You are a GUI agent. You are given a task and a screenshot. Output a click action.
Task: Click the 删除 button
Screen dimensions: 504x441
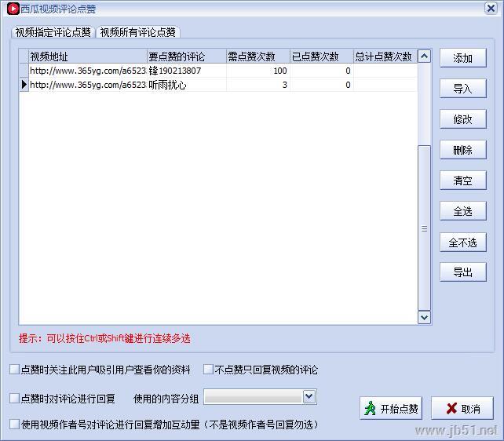(x=463, y=150)
